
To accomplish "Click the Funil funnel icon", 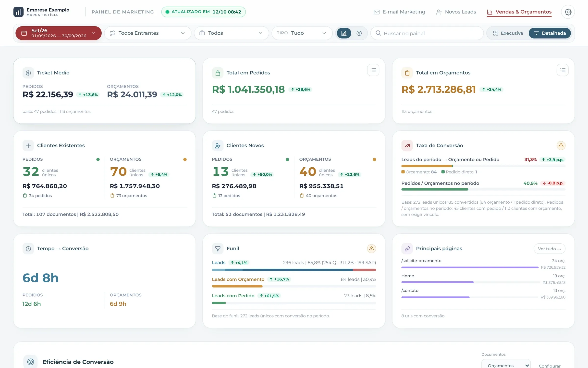I will [218, 249].
